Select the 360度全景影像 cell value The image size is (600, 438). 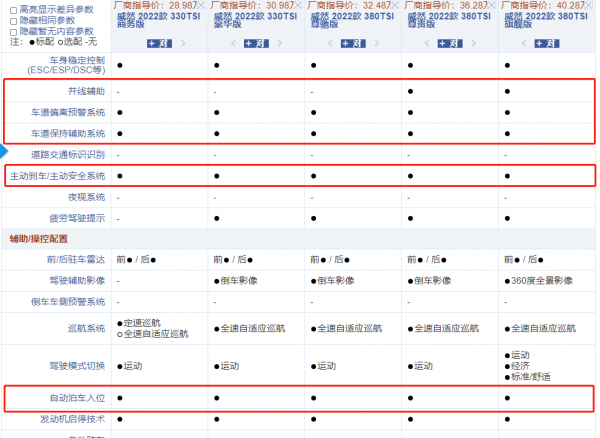click(539, 281)
